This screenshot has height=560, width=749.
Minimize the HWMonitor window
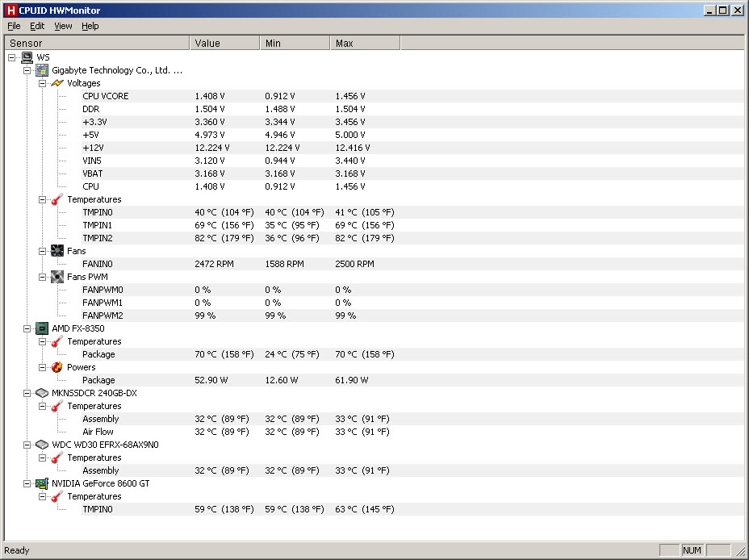(711, 10)
